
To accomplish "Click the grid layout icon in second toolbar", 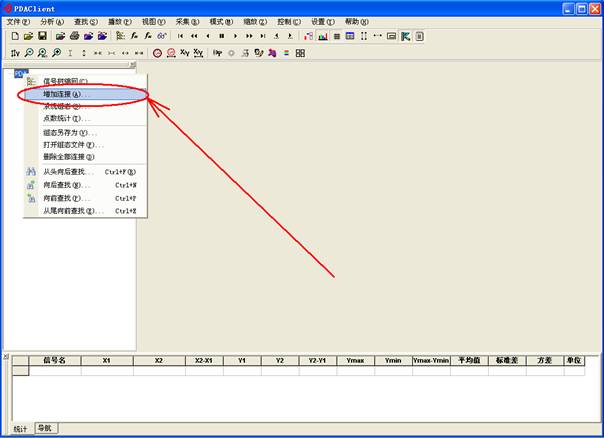I will point(300,52).
